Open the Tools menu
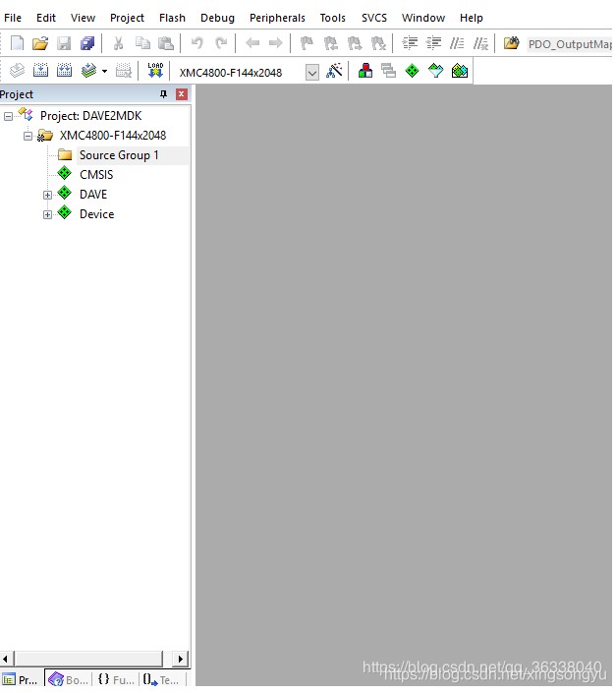Viewport: 616px width, 693px height. 332,18
